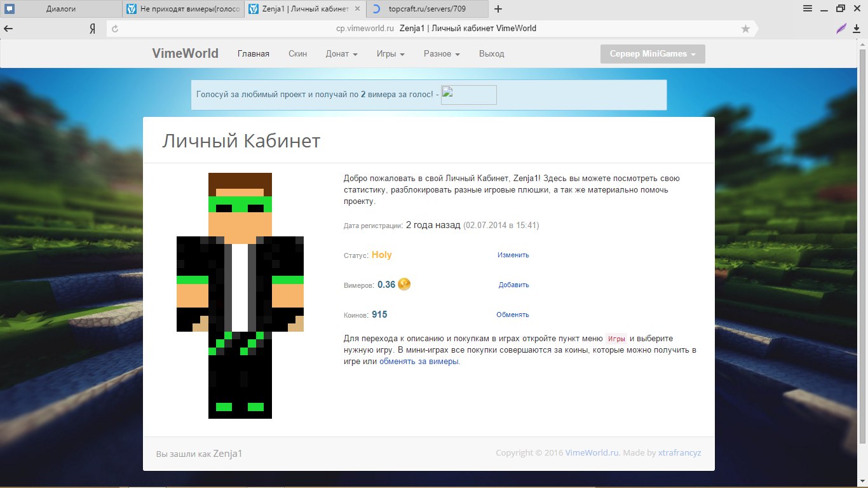Image resolution: width=868 pixels, height=488 pixels.
Task: Click the browser back arrow
Action: pos(9,29)
